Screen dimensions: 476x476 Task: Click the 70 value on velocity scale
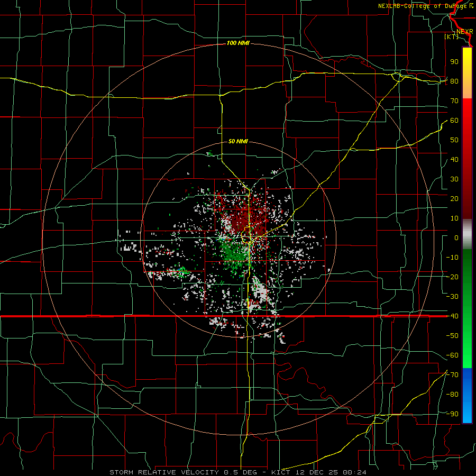click(x=454, y=101)
